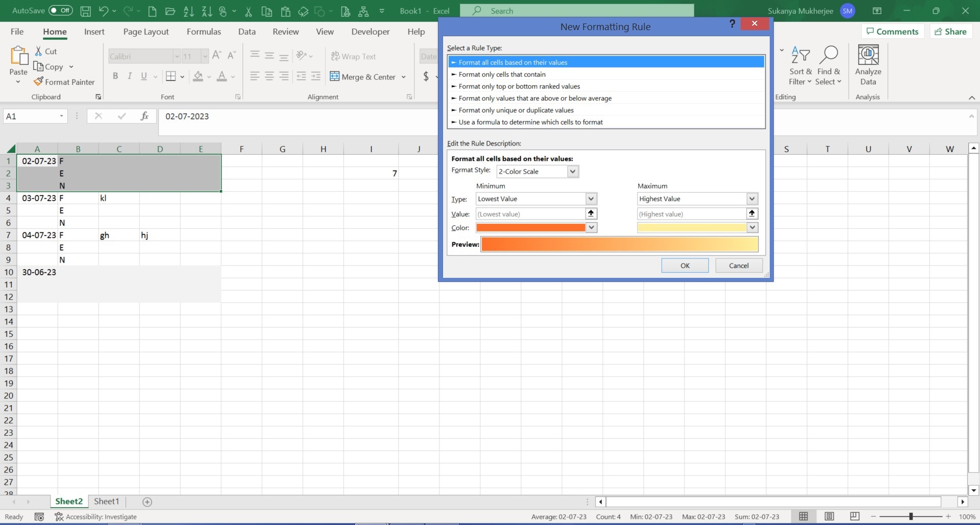The image size is (980, 525).
Task: Click the Comments button
Action: [x=893, y=31]
